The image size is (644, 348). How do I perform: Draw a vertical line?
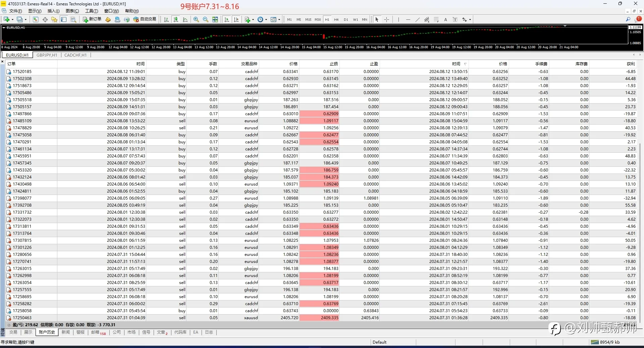click(x=398, y=19)
